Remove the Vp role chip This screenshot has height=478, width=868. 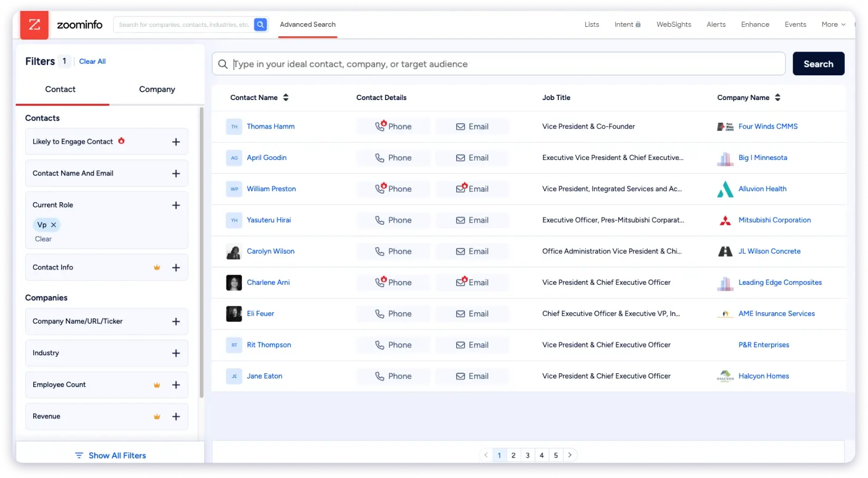pyautogui.click(x=54, y=225)
